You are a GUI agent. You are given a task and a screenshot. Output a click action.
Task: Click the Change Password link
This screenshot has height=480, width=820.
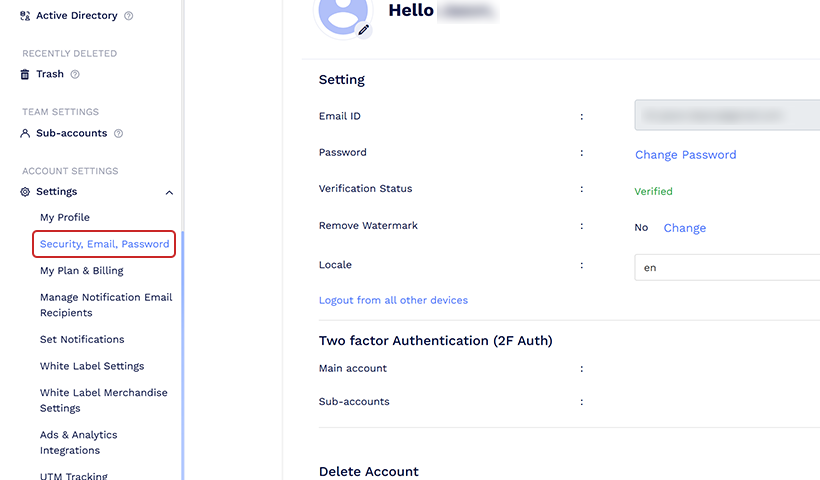(685, 155)
